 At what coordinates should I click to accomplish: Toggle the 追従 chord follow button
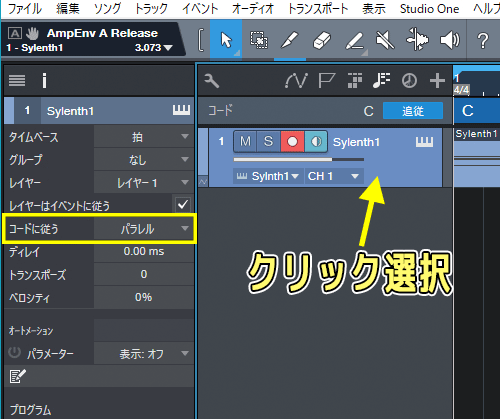coord(413,111)
